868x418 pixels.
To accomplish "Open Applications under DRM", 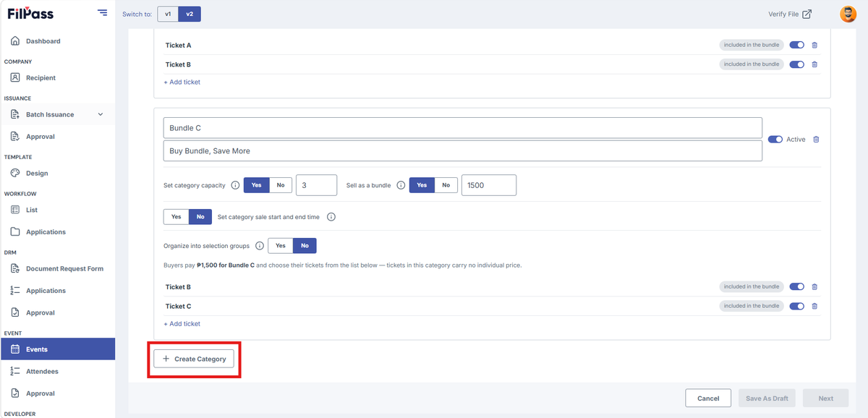I will [46, 291].
